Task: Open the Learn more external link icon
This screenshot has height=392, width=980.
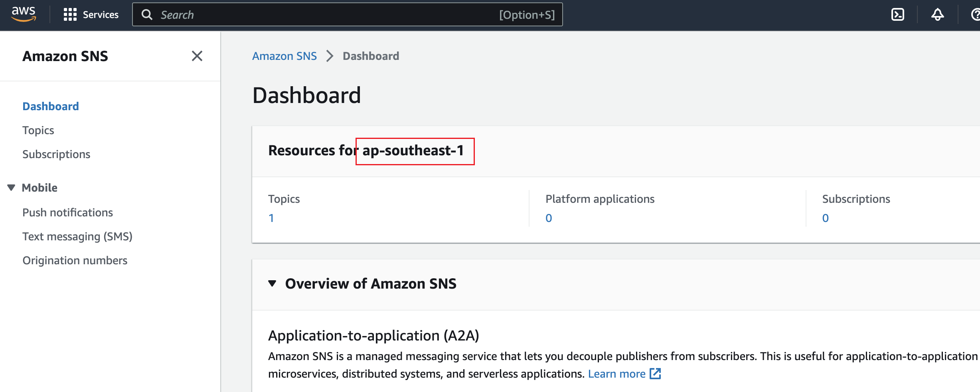Action: [x=656, y=374]
